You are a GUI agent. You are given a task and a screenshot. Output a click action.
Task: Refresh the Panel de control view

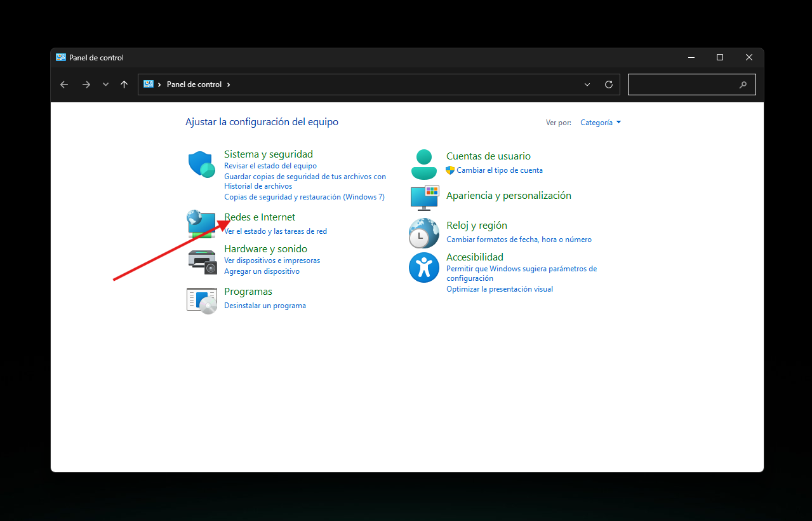coord(609,85)
